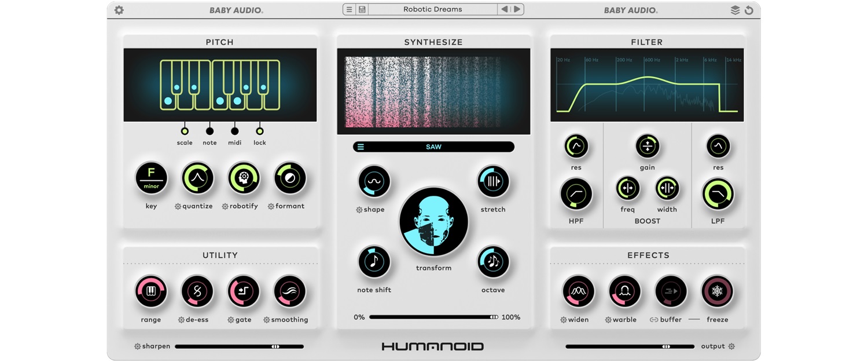Click the shape knob
The height and width of the screenshot is (362, 868).
374,181
